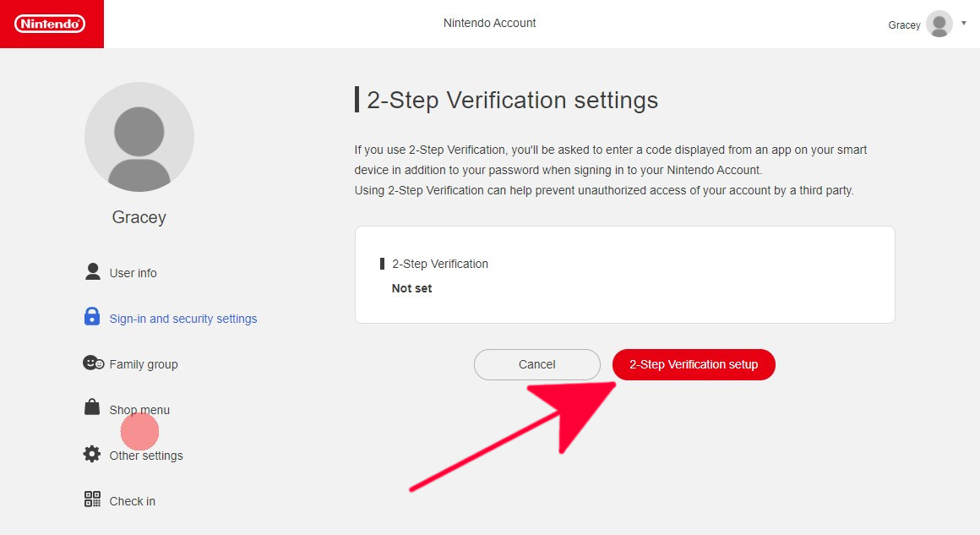Image resolution: width=980 pixels, height=535 pixels.
Task: Click the account avatar near Gracey's name
Action: click(x=939, y=25)
